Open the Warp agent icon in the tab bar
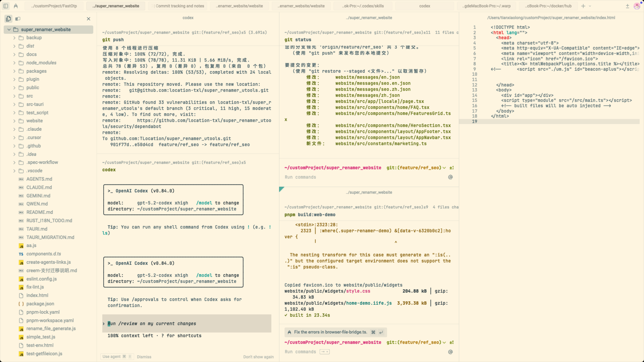 (x=16, y=6)
